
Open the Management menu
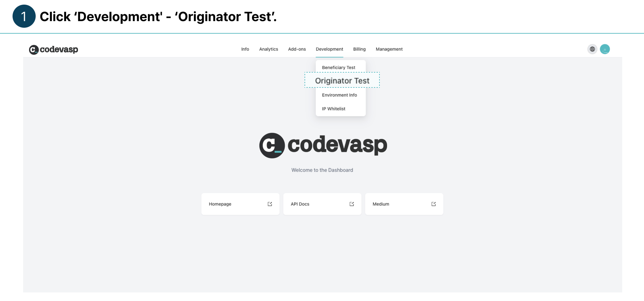pos(389,49)
